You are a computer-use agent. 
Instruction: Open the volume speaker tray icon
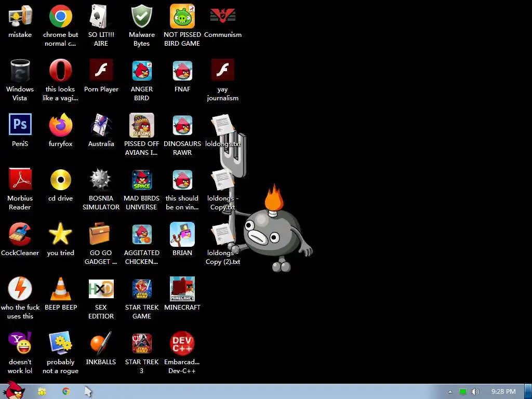point(475,392)
